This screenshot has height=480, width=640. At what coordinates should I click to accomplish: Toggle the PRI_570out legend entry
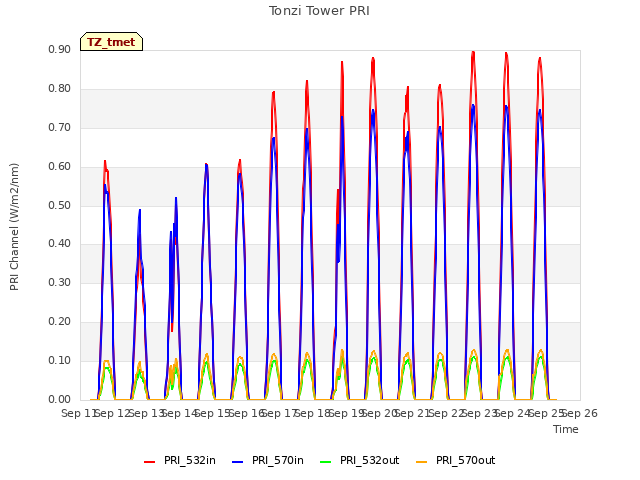[x=456, y=461]
